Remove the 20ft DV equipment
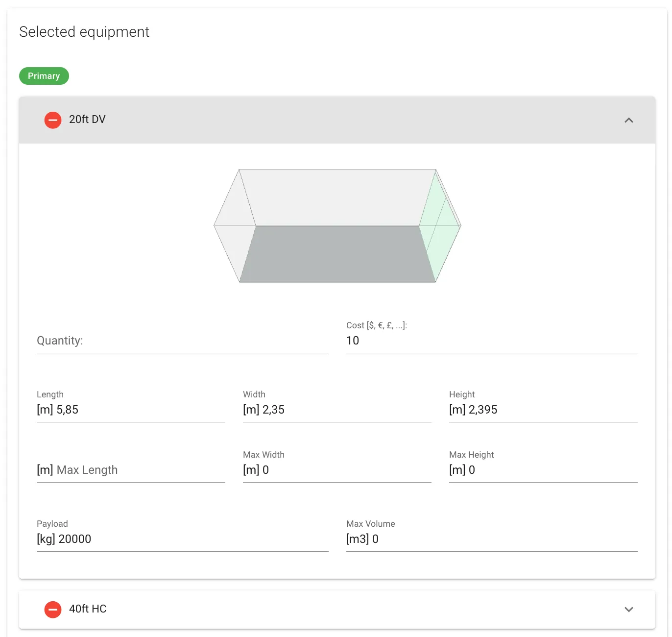 point(52,120)
